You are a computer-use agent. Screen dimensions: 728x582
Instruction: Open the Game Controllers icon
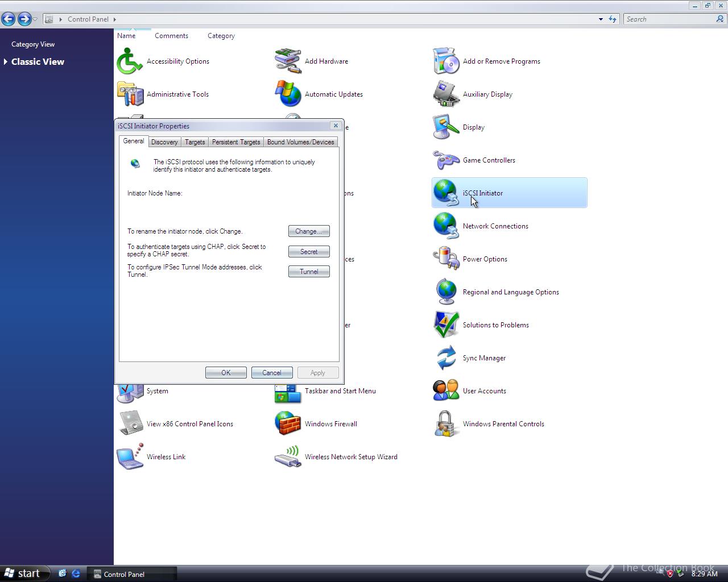[x=446, y=160]
